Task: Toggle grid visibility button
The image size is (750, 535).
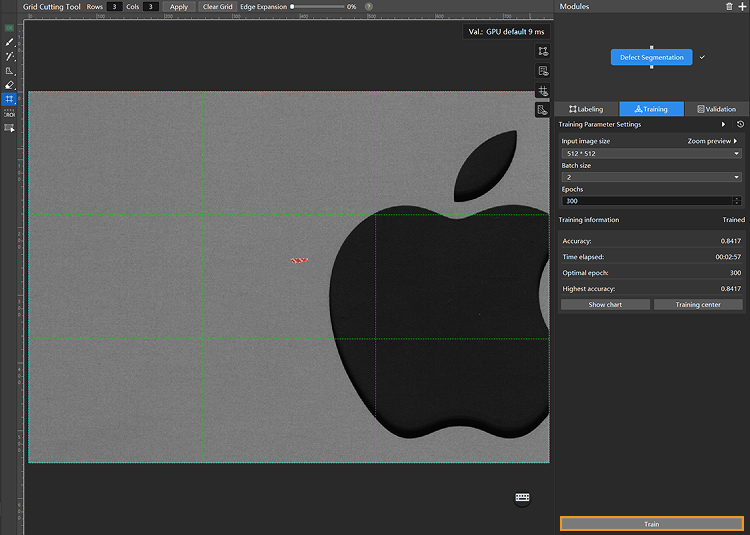Action: [542, 91]
